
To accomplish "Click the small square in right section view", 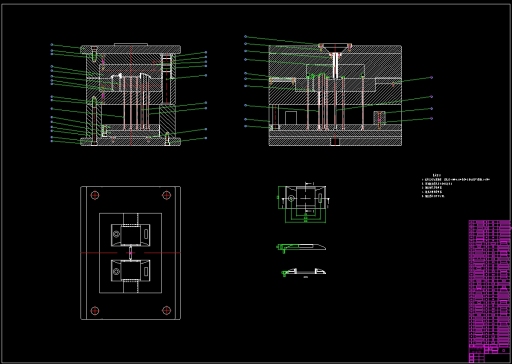I will coord(291,118).
